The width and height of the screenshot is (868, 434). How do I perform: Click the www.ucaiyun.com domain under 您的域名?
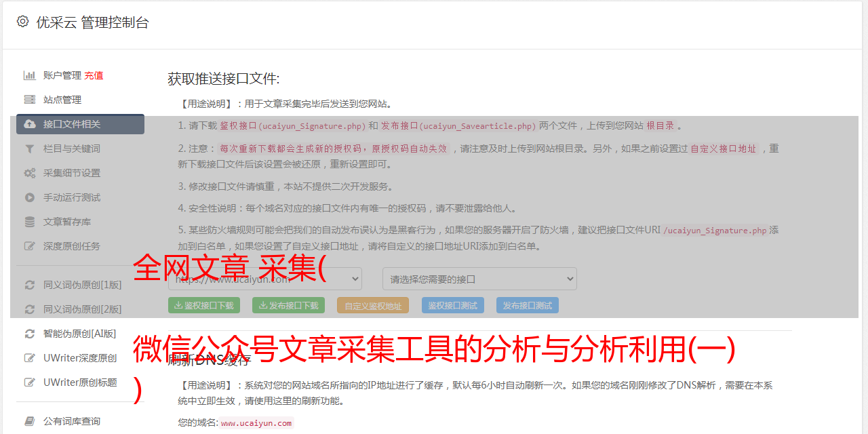pos(256,423)
